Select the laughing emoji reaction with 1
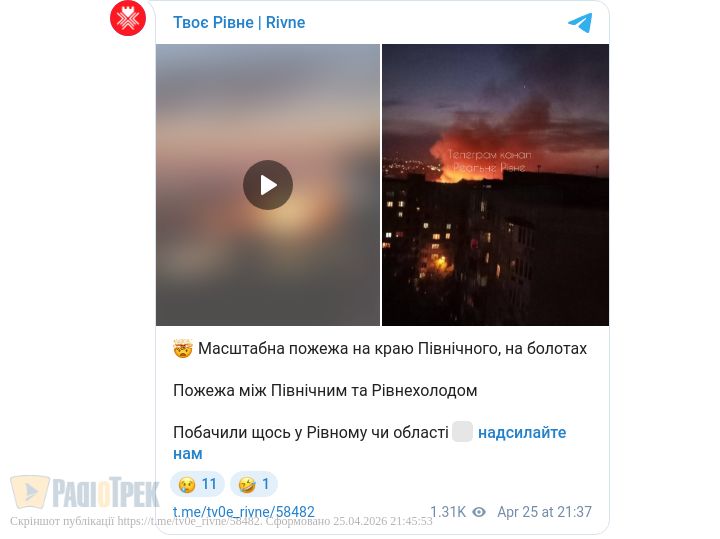Image resolution: width=720 pixels, height=539 pixels. pyautogui.click(x=254, y=484)
